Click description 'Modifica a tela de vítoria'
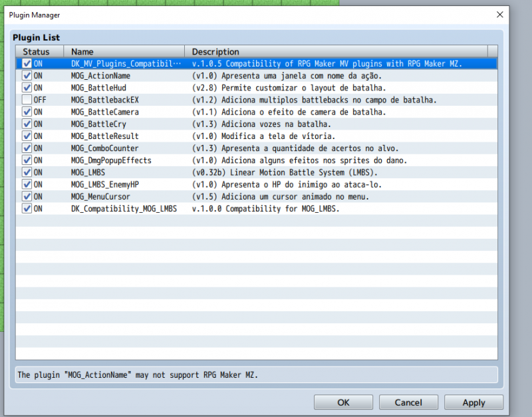This screenshot has width=532, height=417. [278, 136]
